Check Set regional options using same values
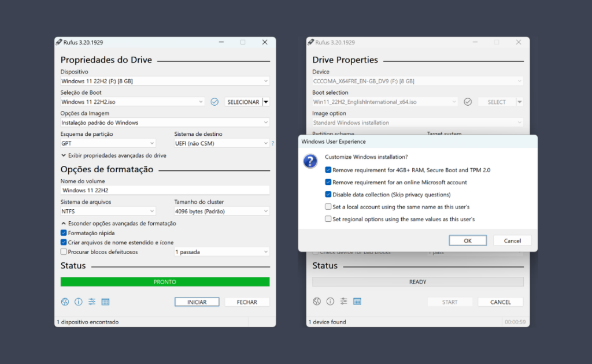This screenshot has height=364, width=592. [x=328, y=219]
